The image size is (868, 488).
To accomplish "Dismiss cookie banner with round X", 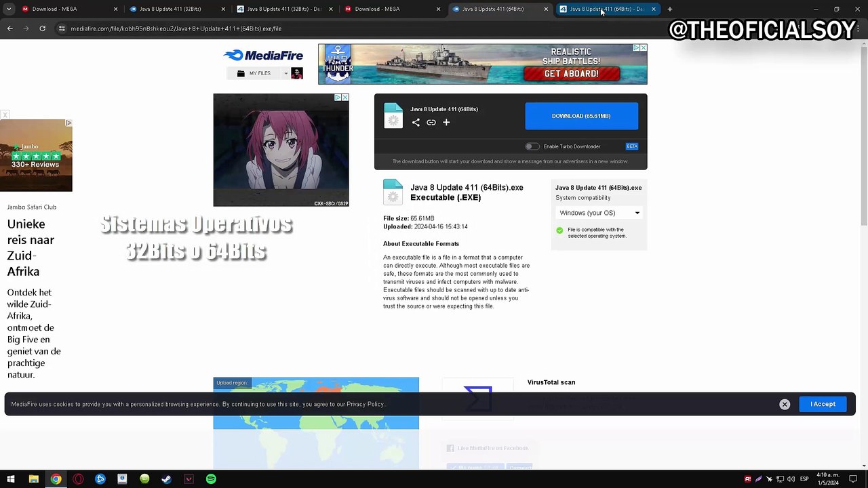I will [x=785, y=405].
